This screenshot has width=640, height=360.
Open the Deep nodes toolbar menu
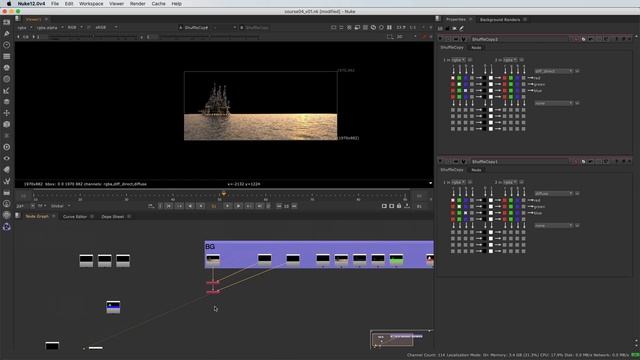[7, 147]
